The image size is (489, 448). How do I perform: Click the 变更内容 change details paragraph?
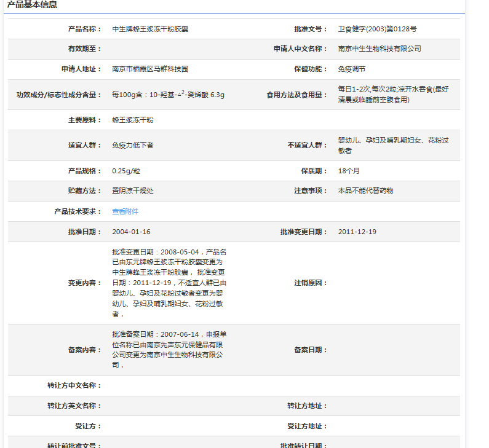point(169,283)
